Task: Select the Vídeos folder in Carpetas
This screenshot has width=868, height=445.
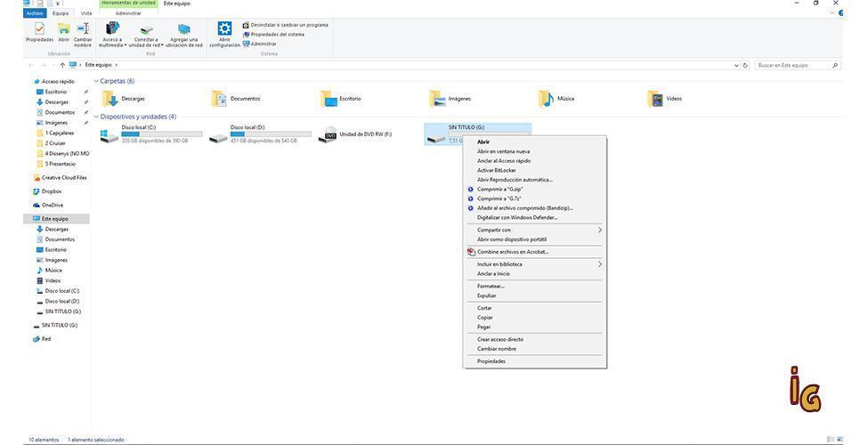Action: coord(665,99)
